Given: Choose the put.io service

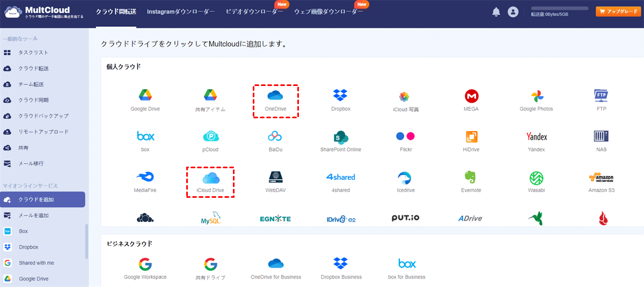Looking at the screenshot, I should point(406,218).
